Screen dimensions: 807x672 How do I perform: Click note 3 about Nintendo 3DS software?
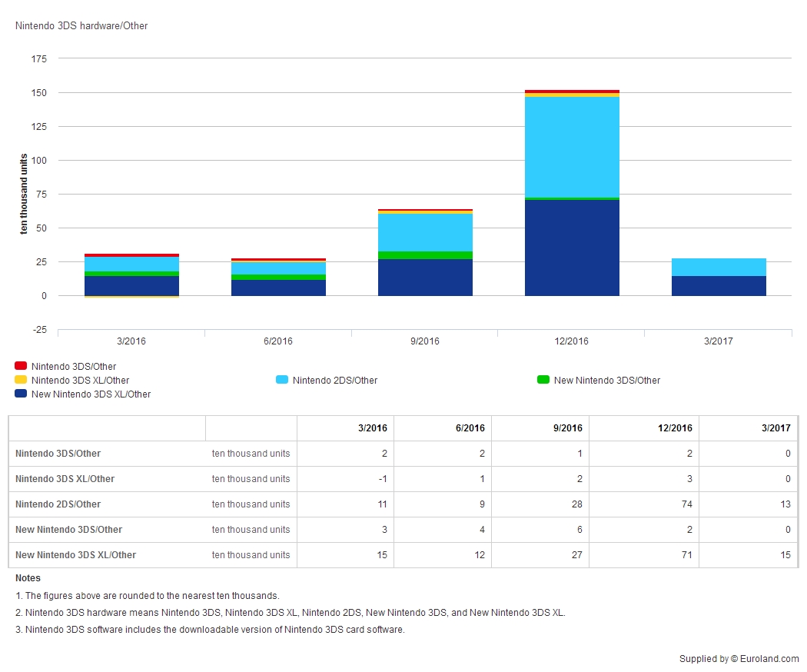click(x=210, y=630)
